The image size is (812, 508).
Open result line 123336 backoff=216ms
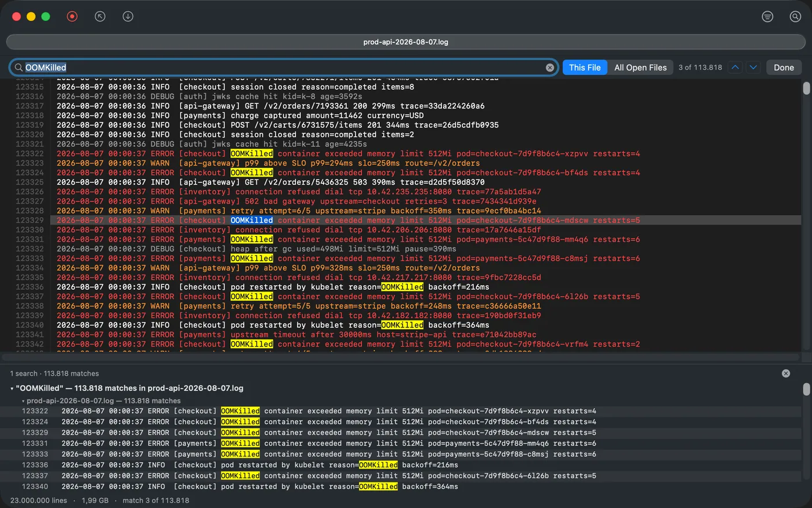pos(400,465)
